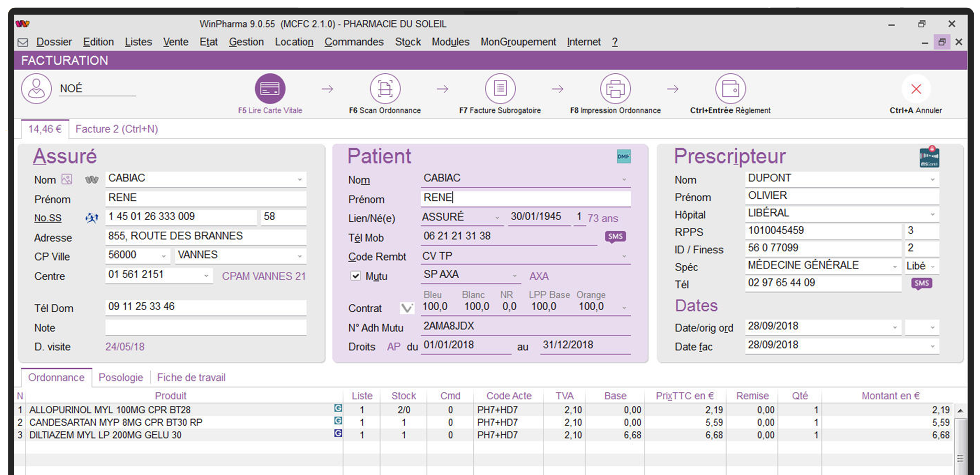Click the Adresse ROUTE DES BRANNES field

click(x=206, y=236)
